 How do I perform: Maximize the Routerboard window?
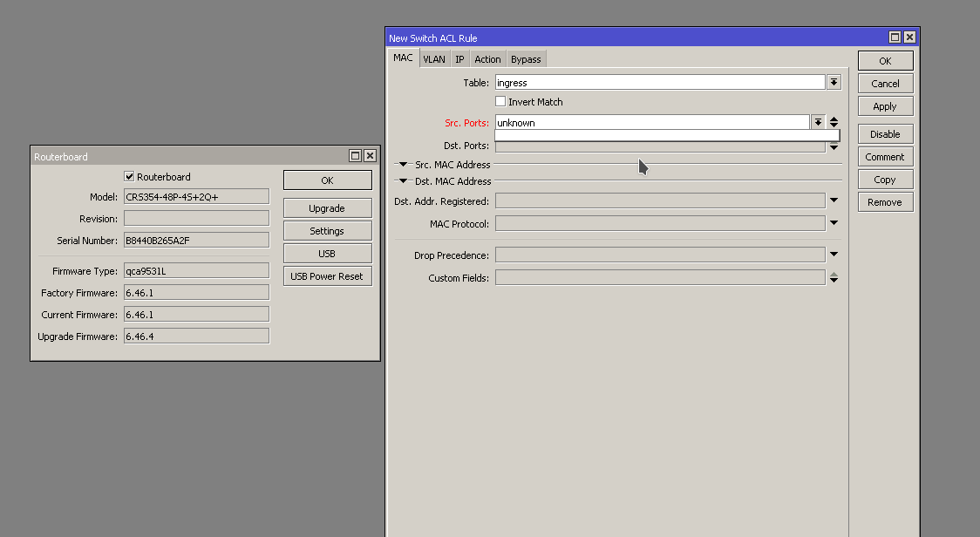point(355,156)
